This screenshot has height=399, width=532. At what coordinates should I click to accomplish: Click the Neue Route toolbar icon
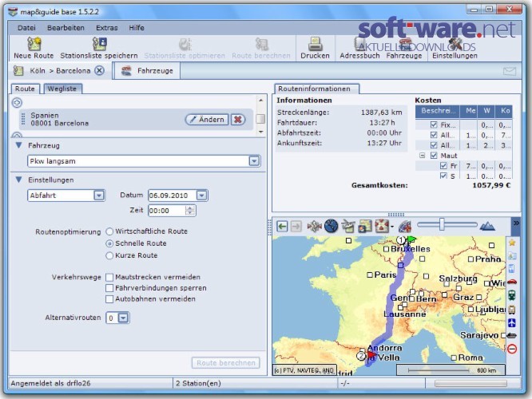tap(34, 43)
